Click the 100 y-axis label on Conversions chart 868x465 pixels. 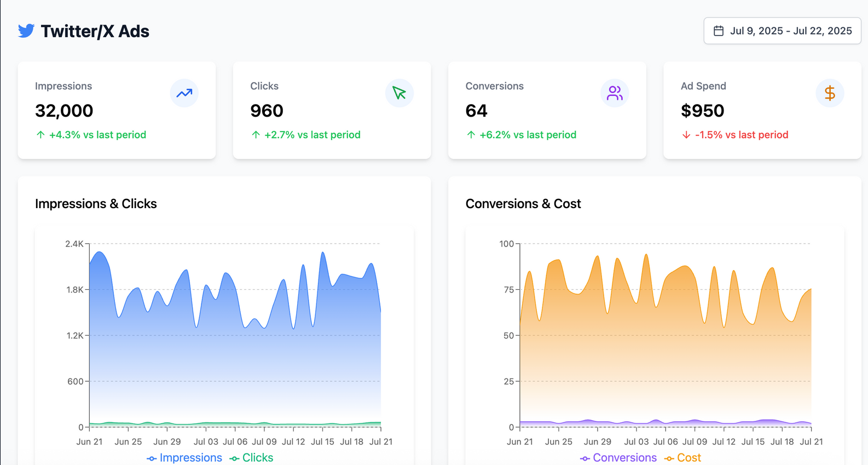click(x=506, y=244)
